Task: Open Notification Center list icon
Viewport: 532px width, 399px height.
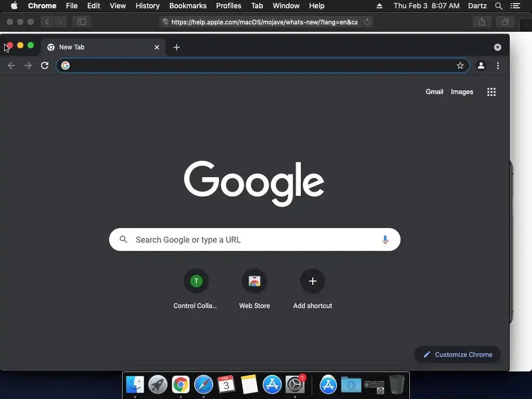Action: coord(515,6)
